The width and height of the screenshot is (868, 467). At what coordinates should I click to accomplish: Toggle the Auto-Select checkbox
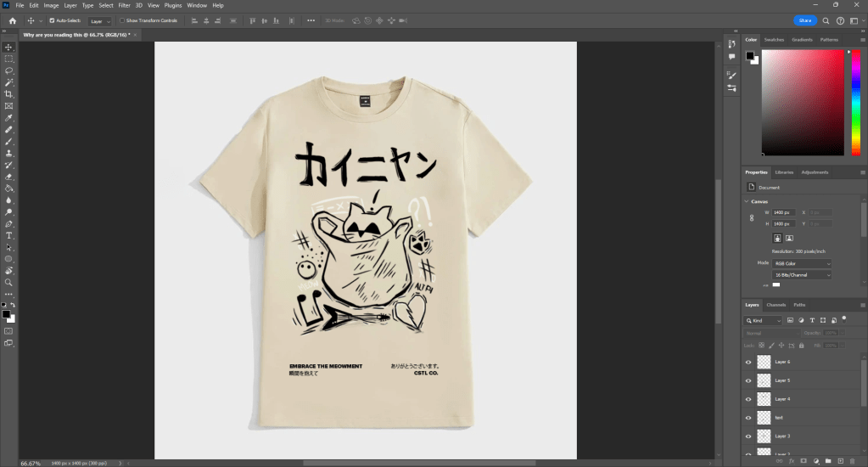pyautogui.click(x=52, y=20)
